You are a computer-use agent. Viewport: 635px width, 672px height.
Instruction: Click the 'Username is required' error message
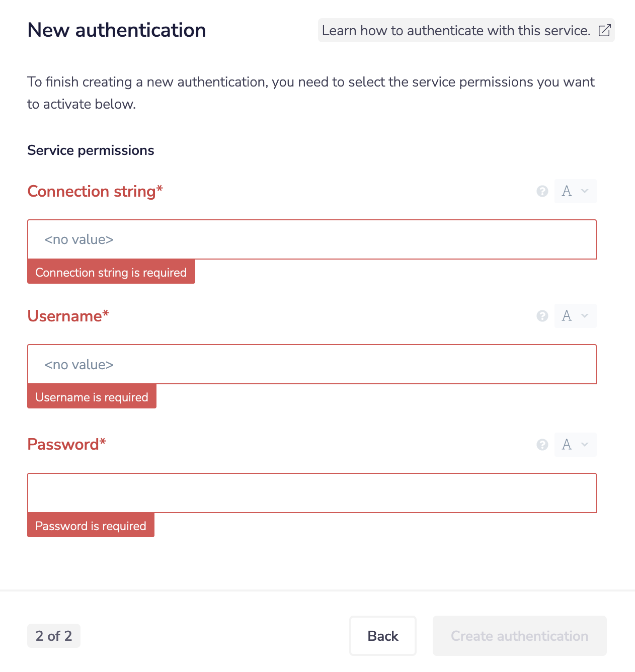[x=92, y=397]
